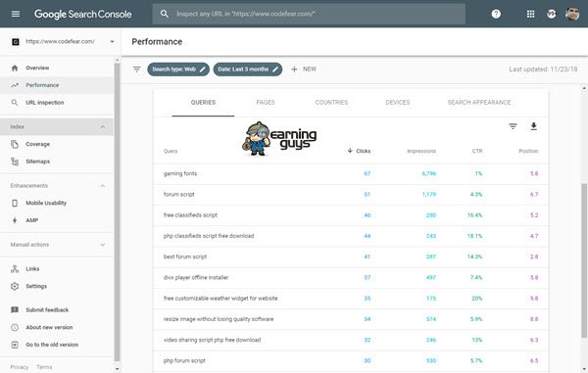Add a NEW filter
Image resolution: width=588 pixels, height=373 pixels.
304,70
